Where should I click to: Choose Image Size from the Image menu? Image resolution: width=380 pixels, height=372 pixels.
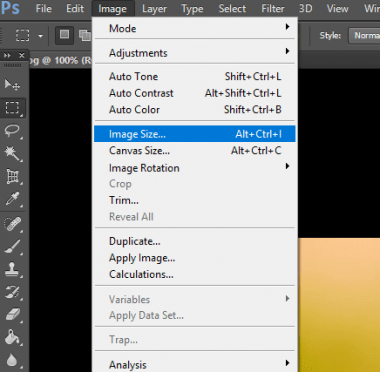point(195,134)
